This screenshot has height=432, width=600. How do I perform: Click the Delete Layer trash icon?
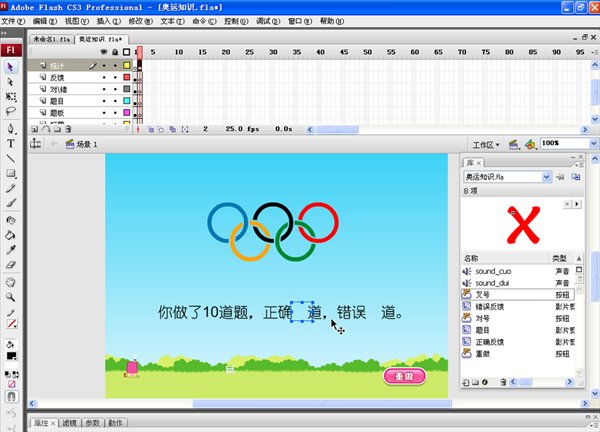[68, 129]
